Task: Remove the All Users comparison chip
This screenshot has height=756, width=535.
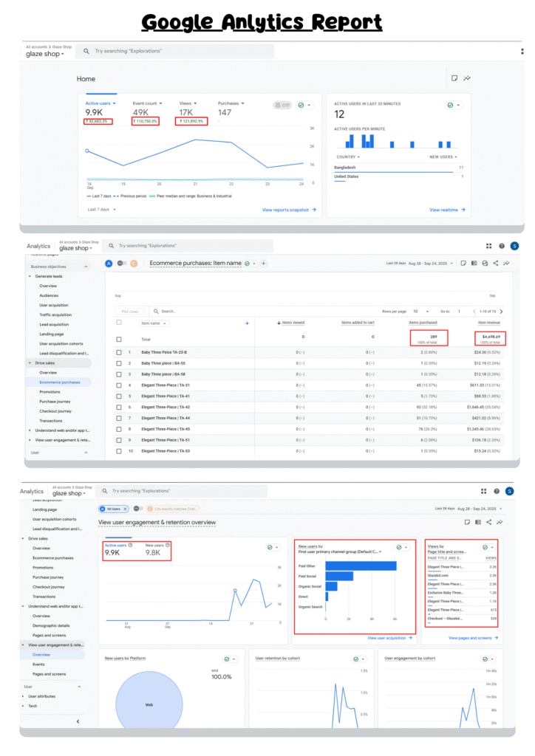Action: point(125,509)
